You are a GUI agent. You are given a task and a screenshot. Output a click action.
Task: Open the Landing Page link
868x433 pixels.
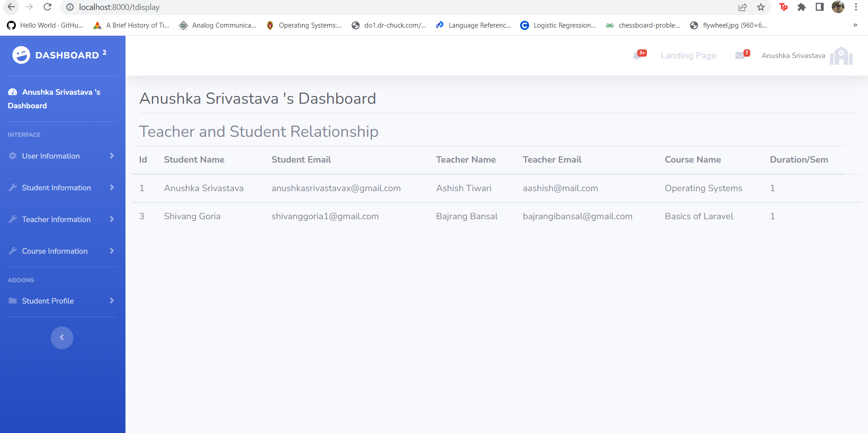point(688,55)
